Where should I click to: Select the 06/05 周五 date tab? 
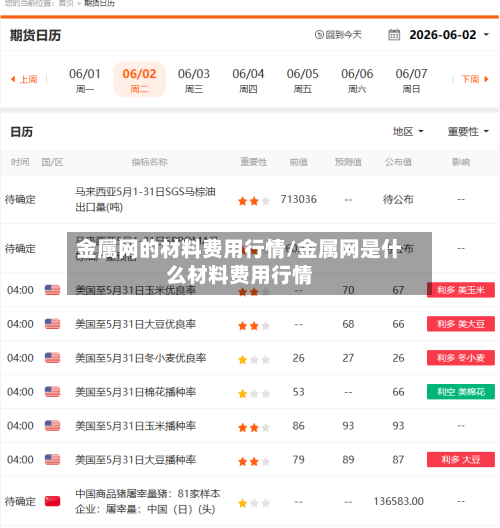303,80
